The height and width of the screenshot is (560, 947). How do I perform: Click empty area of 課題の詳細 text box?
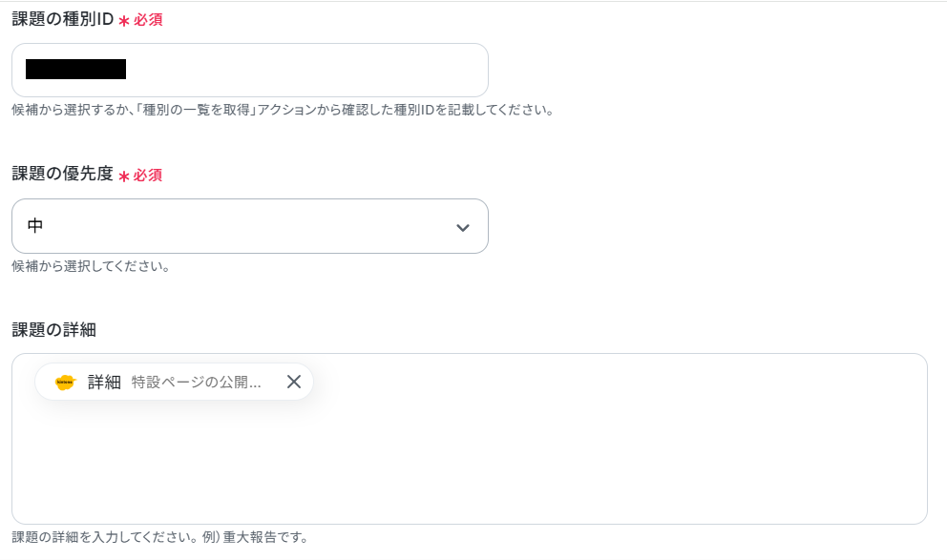pos(470,459)
